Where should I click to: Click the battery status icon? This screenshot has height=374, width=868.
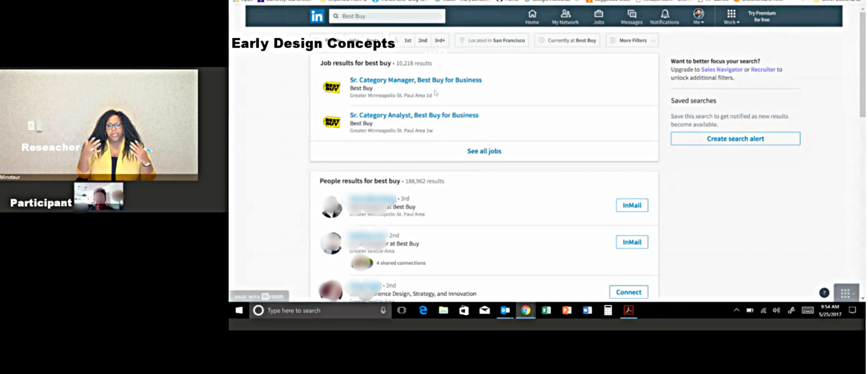(750, 310)
